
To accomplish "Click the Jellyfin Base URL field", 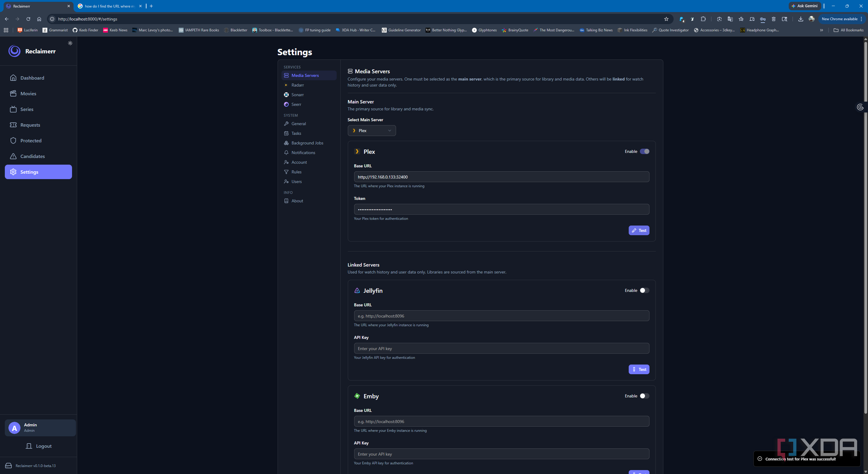I will coord(502,316).
